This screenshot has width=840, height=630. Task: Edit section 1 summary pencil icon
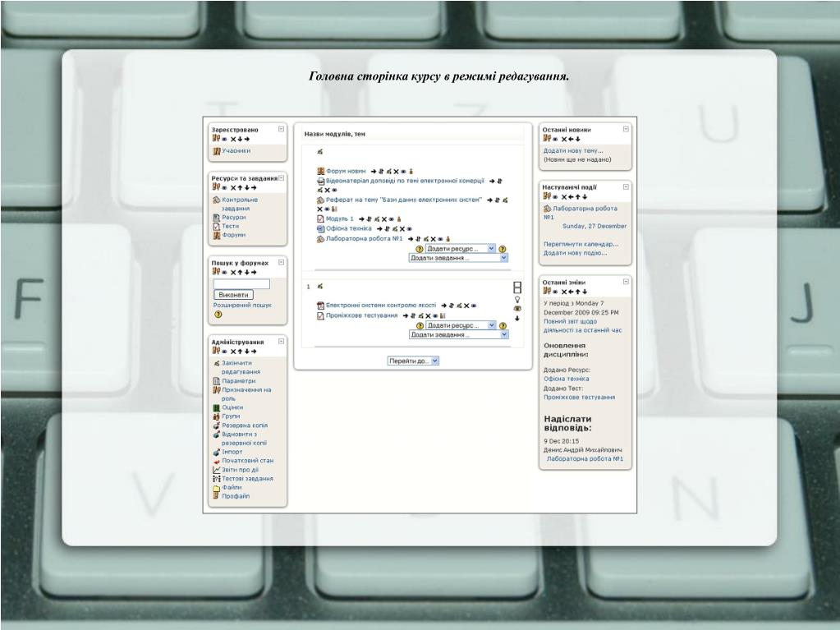tap(319, 287)
